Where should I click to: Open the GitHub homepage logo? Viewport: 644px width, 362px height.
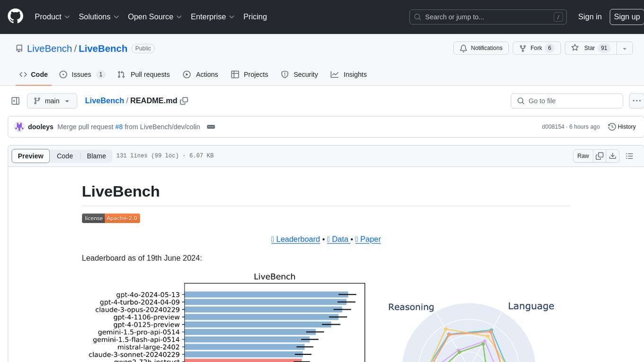[x=16, y=17]
